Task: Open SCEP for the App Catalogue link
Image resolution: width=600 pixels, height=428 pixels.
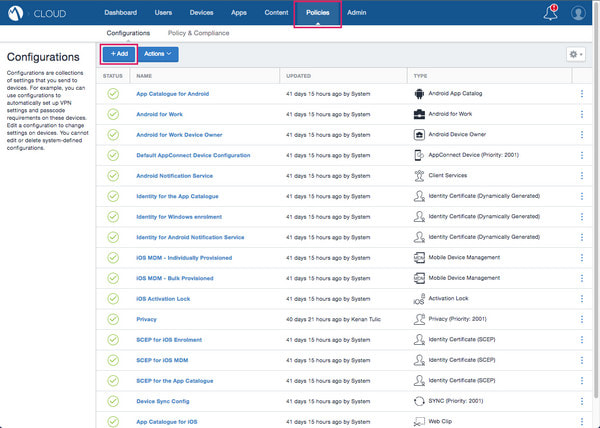Action: [x=175, y=381]
